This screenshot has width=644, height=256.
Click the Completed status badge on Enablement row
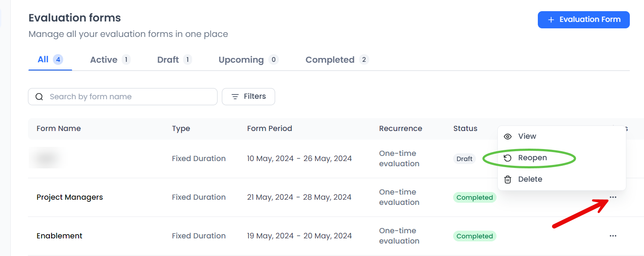(x=475, y=236)
